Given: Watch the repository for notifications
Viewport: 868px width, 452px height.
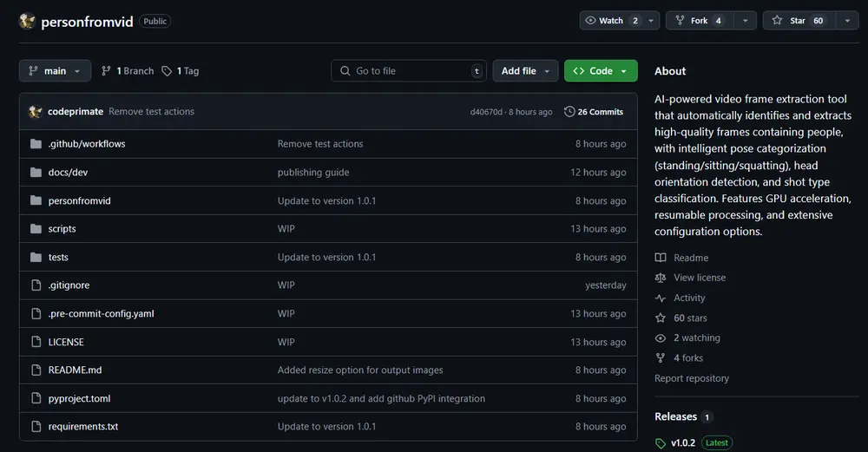Looking at the screenshot, I should tap(610, 21).
